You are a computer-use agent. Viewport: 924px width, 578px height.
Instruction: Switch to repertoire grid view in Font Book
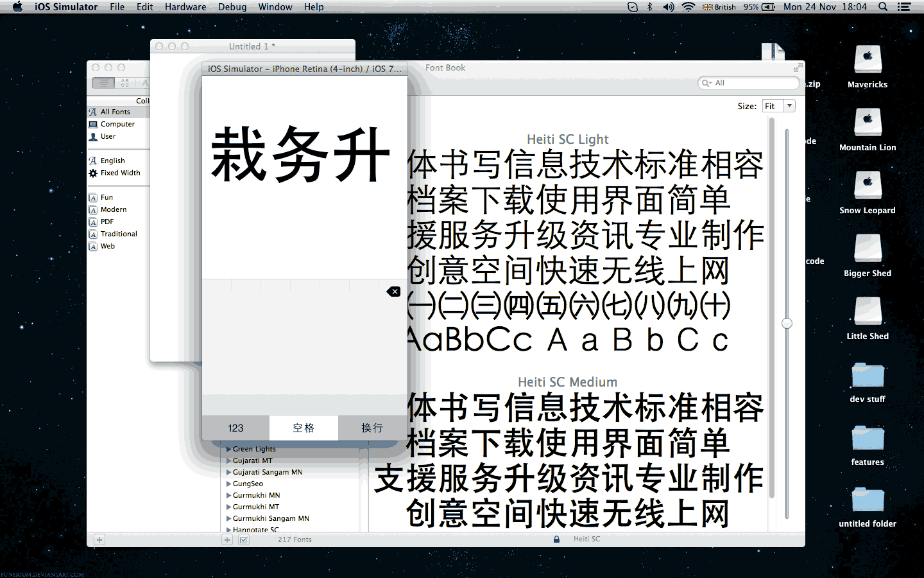click(124, 83)
